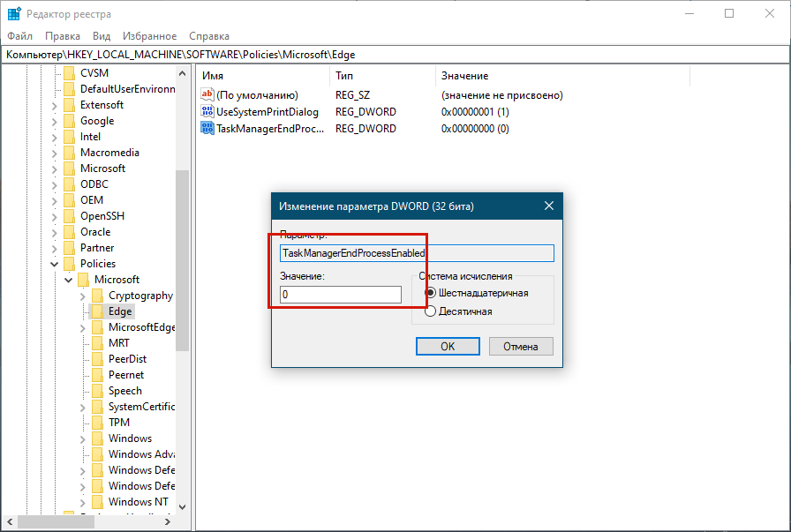
Task: Select Шестнадцатеричная radio button
Action: 430,293
